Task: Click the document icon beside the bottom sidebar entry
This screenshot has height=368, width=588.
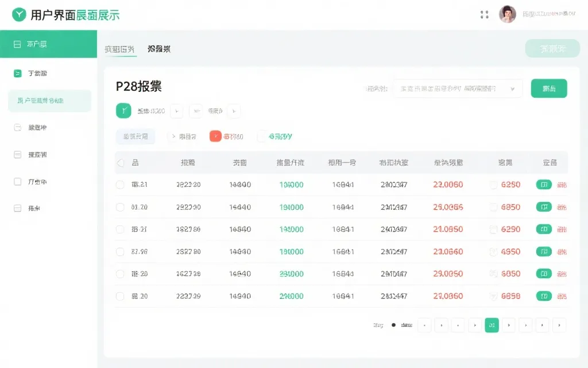Action: tap(17, 206)
